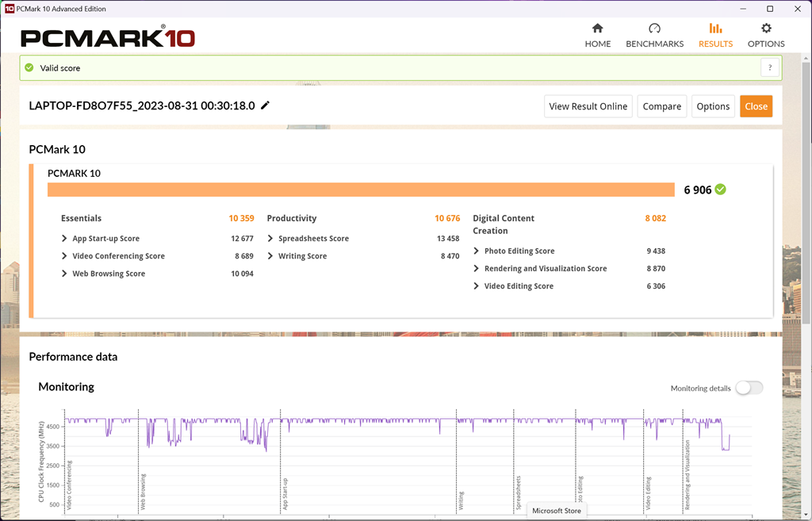Click the orange Close button

[756, 106]
